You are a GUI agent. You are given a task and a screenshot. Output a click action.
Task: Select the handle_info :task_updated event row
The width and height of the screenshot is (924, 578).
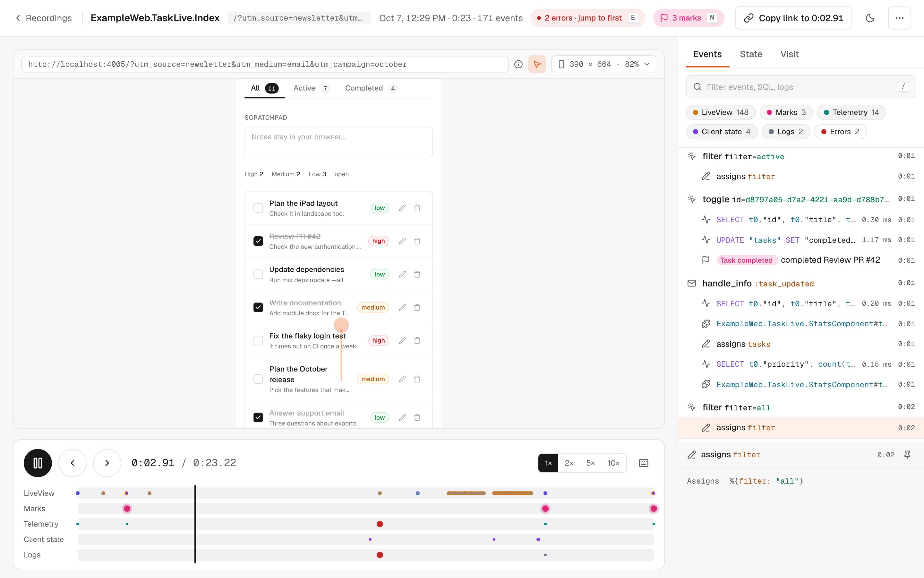[x=801, y=283]
